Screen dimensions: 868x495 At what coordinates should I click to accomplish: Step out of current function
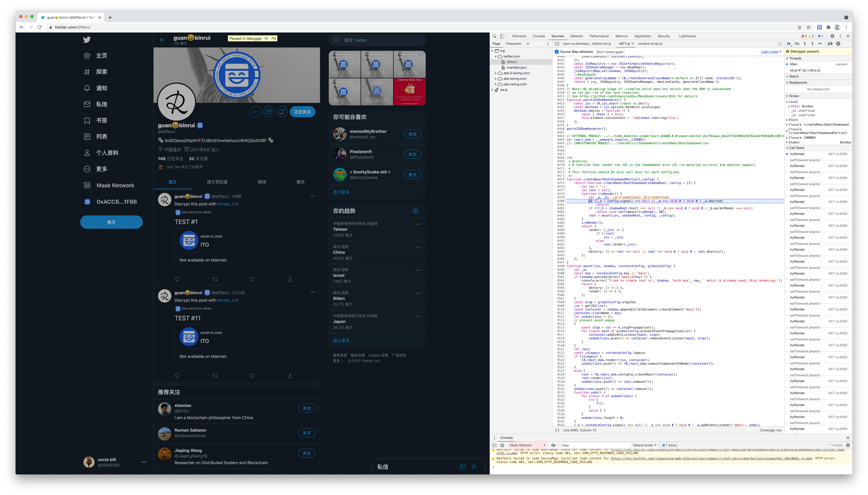tap(812, 43)
